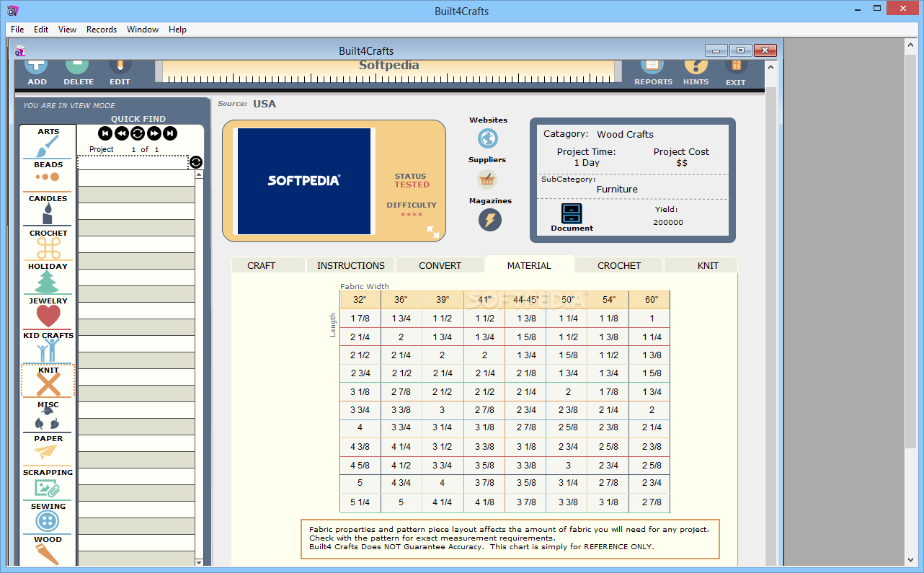Click the project list scrollbar up arrow
Screen dimensions: 924x573
(x=200, y=174)
